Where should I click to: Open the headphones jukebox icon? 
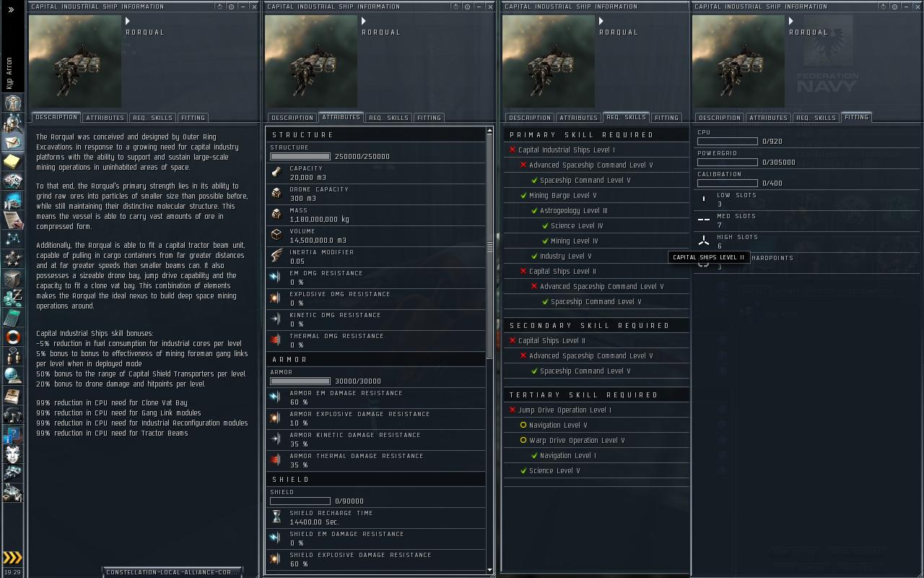pos(13,415)
